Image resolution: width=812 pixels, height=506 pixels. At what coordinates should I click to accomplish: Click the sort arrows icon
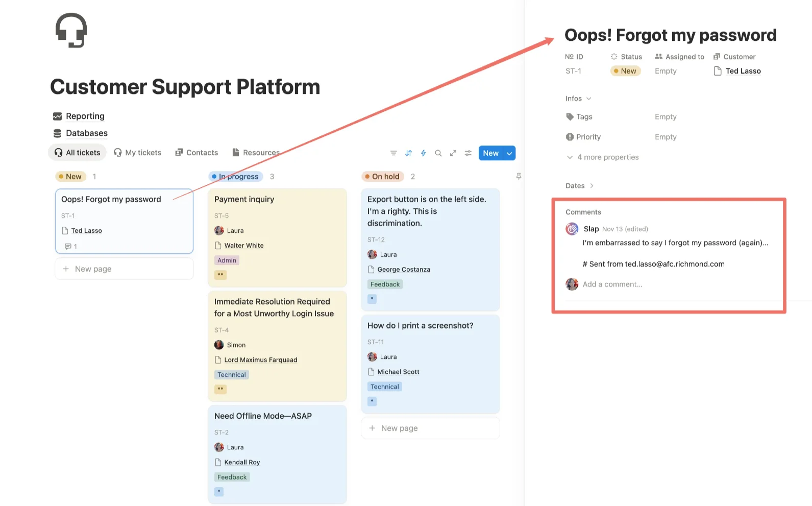pos(408,153)
